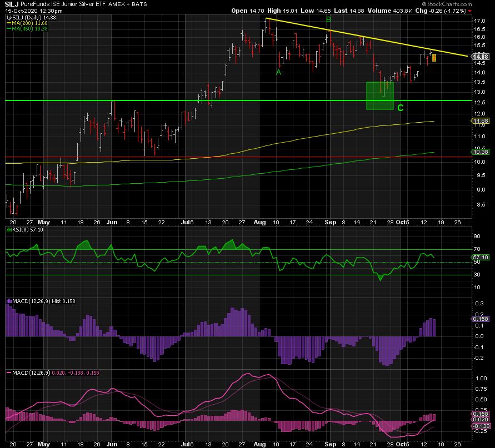Viewport: 495px width, 448px height.
Task: Click the yellow-highlighted latest price bar
Action: [x=434, y=58]
